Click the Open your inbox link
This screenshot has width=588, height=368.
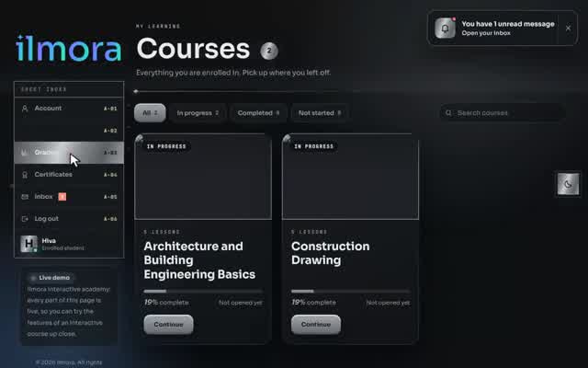(x=486, y=33)
